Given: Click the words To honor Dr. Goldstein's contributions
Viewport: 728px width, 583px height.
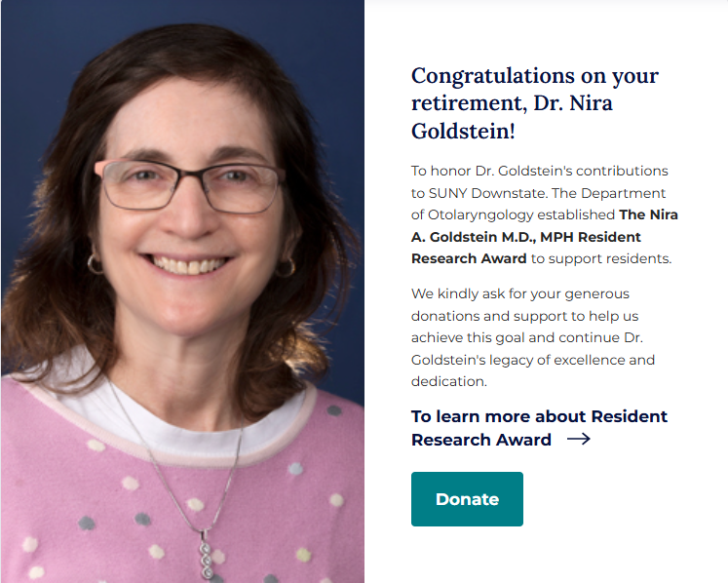Looking at the screenshot, I should [539, 170].
